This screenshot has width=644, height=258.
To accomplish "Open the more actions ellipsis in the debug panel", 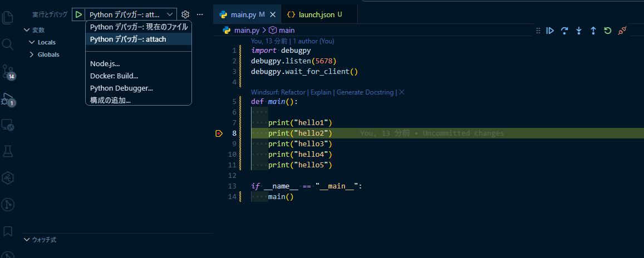I will [200, 14].
